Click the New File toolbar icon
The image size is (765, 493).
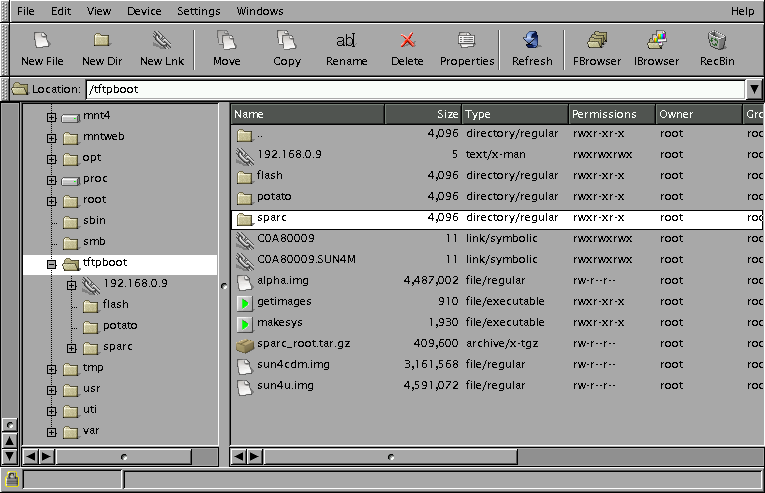pyautogui.click(x=42, y=48)
